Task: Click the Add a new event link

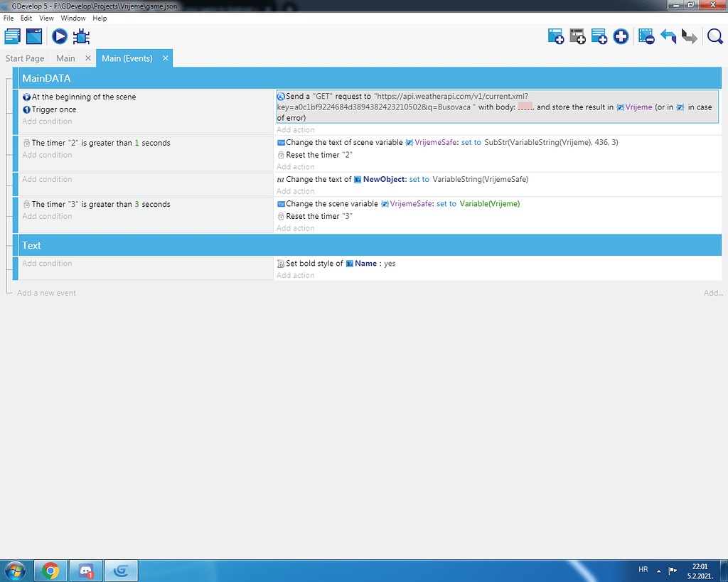Action: click(x=47, y=292)
